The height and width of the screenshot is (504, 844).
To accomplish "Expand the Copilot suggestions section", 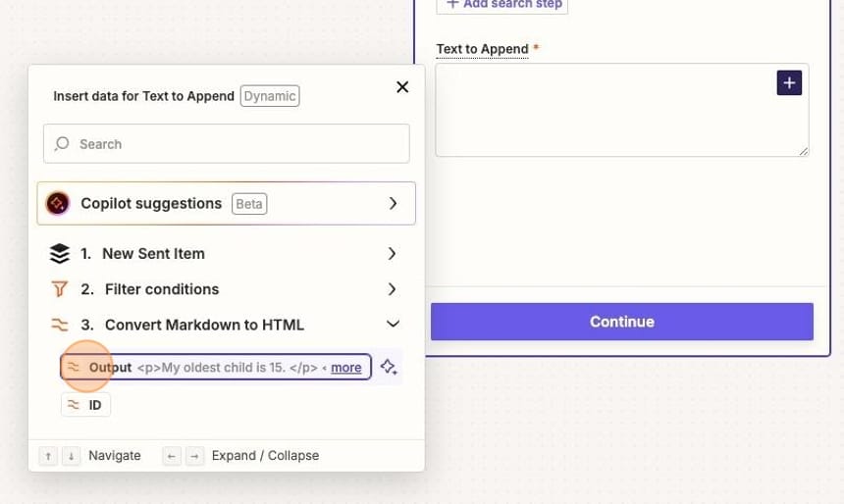I will point(393,204).
